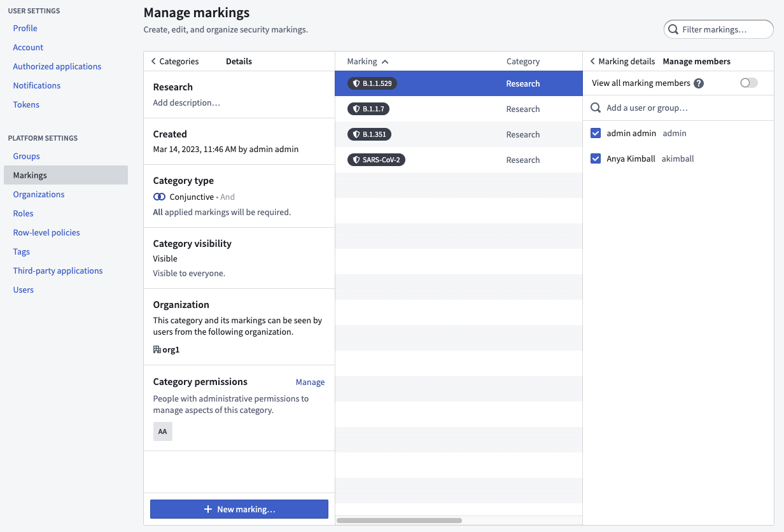Click the Filter markings input field
Screen dimensions: 784x532
pos(718,29)
